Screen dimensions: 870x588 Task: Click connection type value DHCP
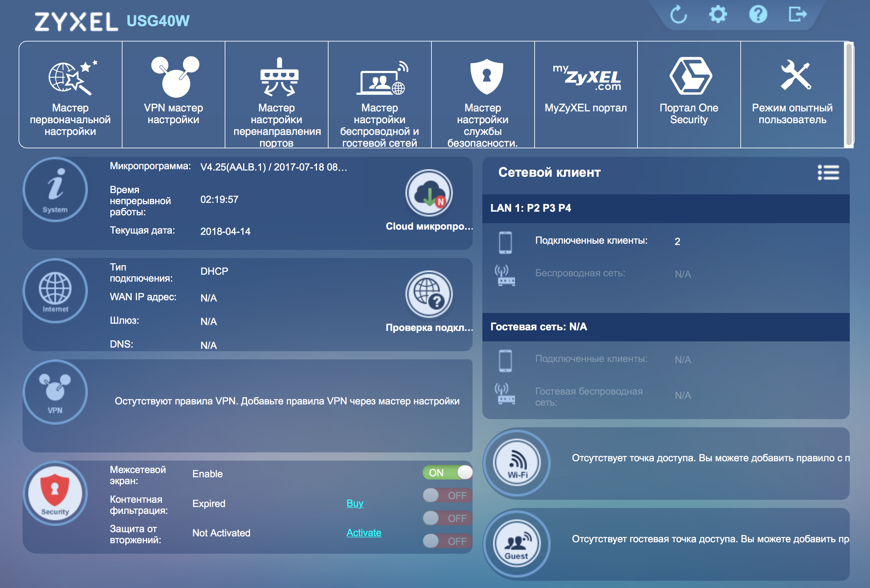[x=214, y=271]
